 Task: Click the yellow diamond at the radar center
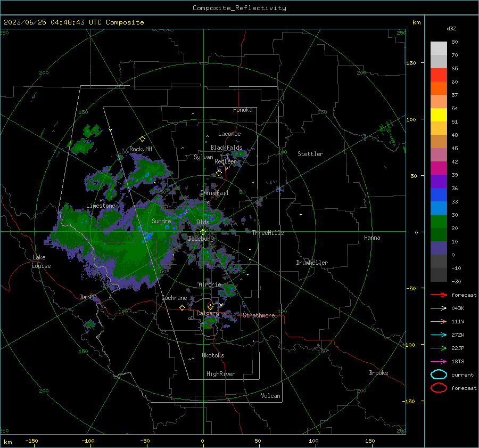[203, 232]
